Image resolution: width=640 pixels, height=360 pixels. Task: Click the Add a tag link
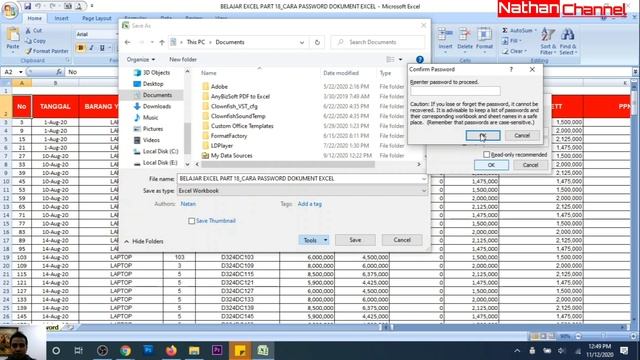(x=309, y=204)
